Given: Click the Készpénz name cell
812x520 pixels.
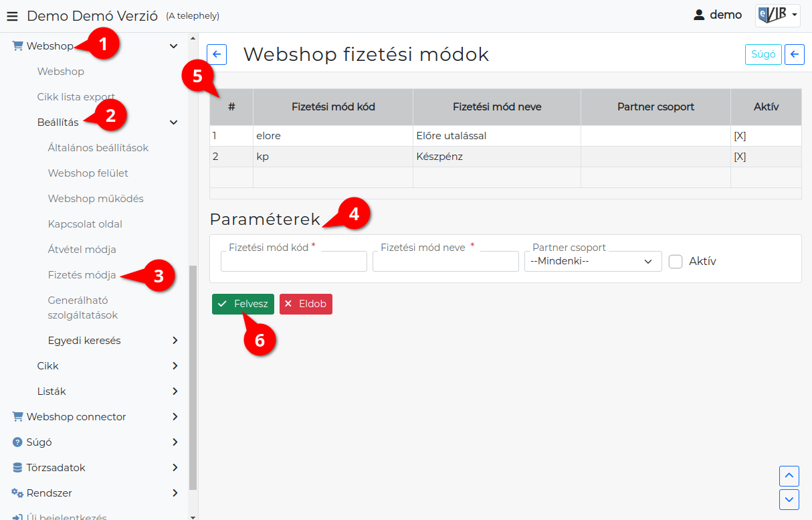Looking at the screenshot, I should (x=497, y=157).
